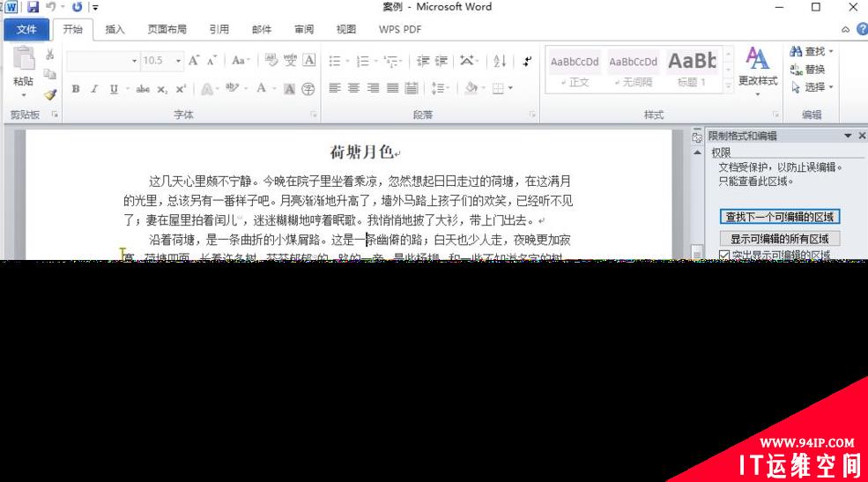Screen dimensions: 868x482
Task: Toggle Italic formatting
Action: (x=94, y=88)
